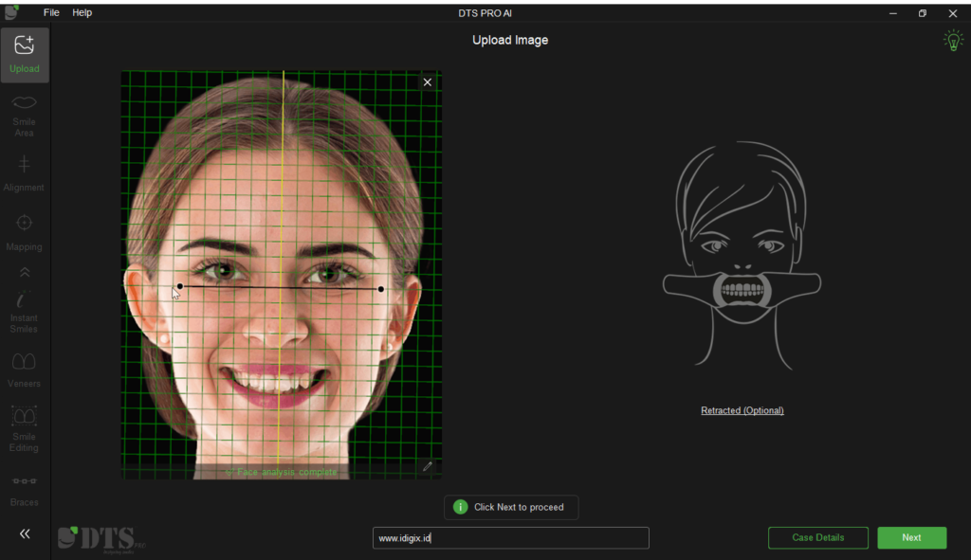Open the Upload section in sidebar
The image size is (971, 560).
24,55
